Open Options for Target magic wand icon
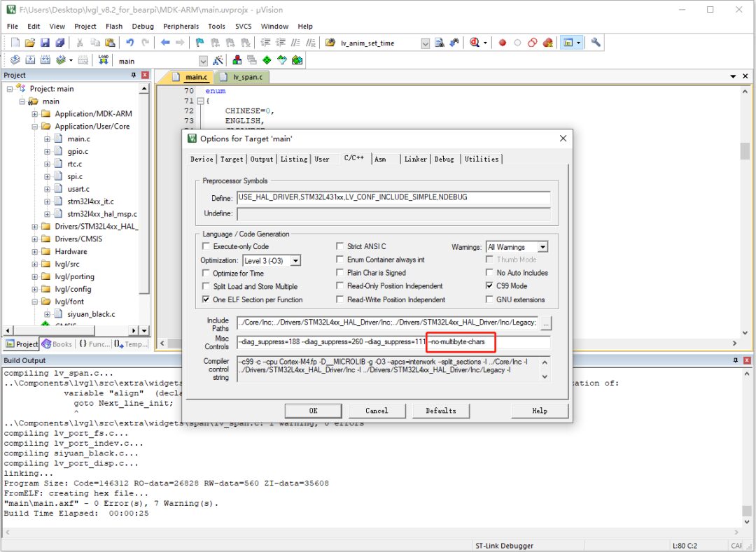The height and width of the screenshot is (552, 756). pyautogui.click(x=218, y=61)
